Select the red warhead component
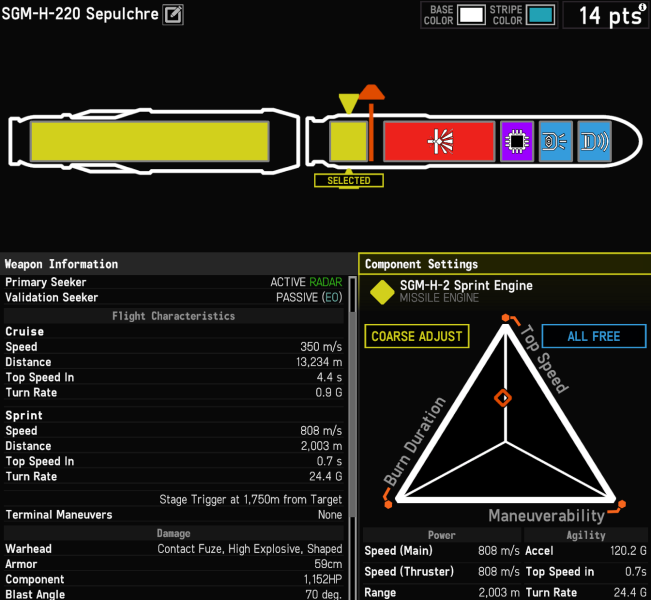The height and width of the screenshot is (600, 651). 439,141
